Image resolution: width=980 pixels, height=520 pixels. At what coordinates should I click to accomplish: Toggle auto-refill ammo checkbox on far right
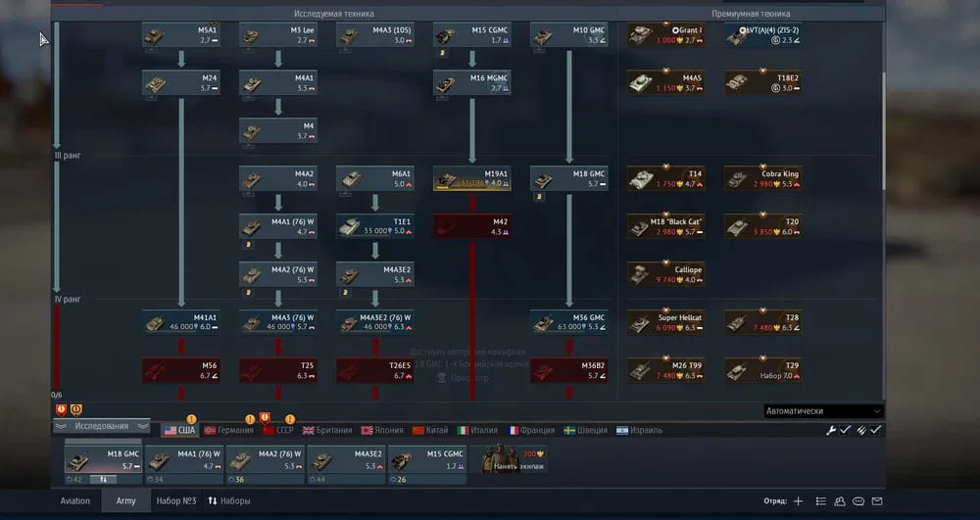pyautogui.click(x=875, y=430)
